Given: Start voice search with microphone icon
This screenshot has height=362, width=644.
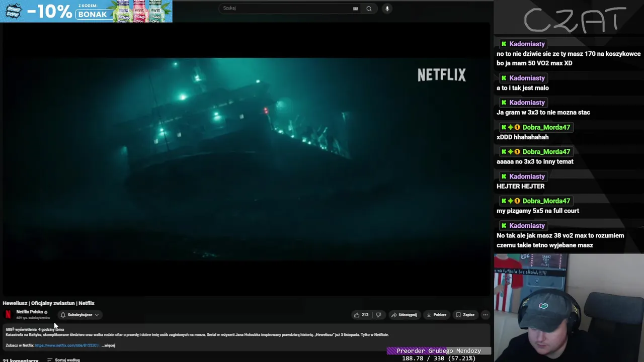Looking at the screenshot, I should (x=387, y=9).
